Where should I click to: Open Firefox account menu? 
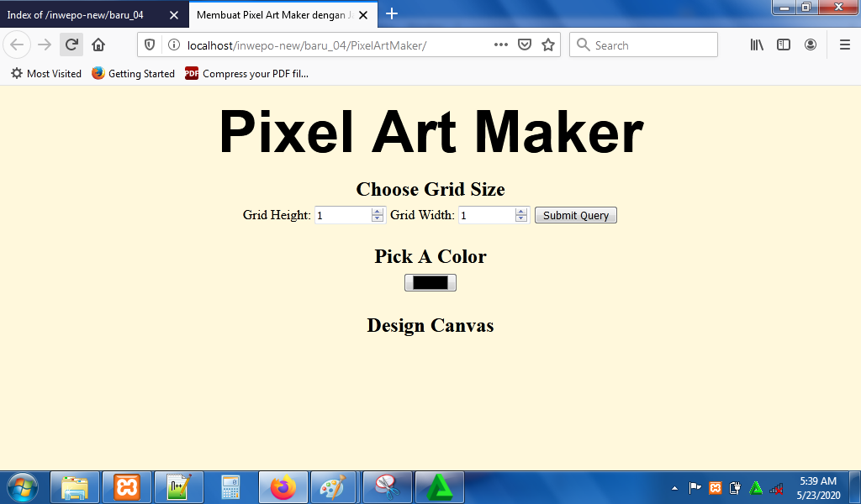pyautogui.click(x=811, y=45)
